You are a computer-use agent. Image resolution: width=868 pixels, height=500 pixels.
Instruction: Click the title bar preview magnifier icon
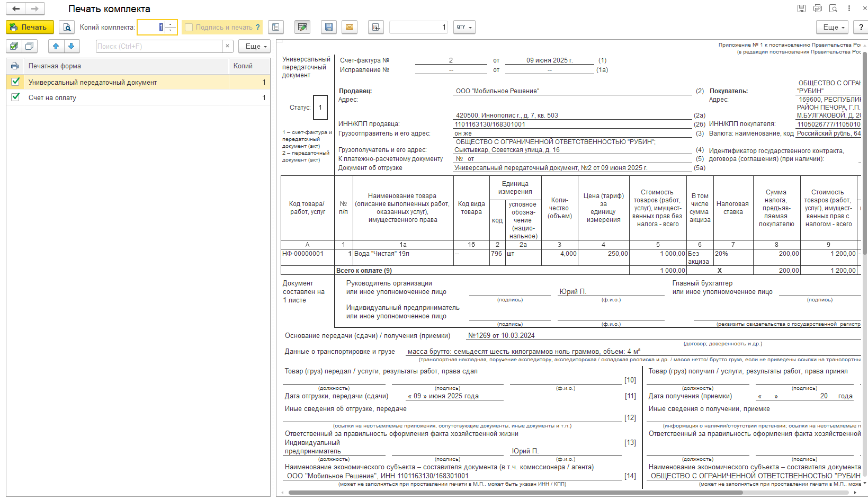tap(833, 8)
